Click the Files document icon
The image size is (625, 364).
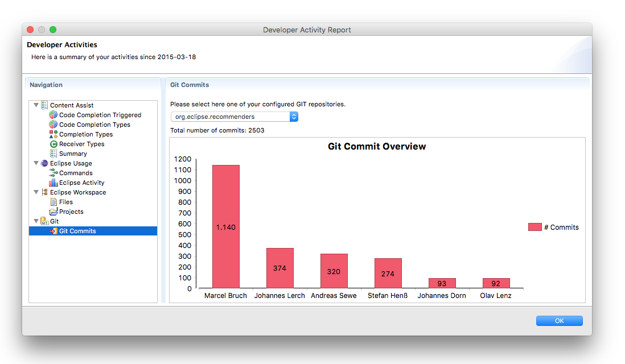tap(54, 202)
